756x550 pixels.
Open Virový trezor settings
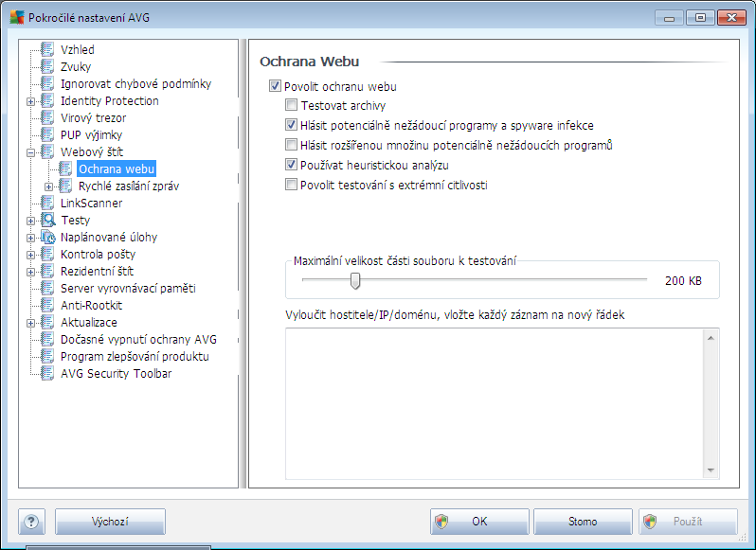93,118
